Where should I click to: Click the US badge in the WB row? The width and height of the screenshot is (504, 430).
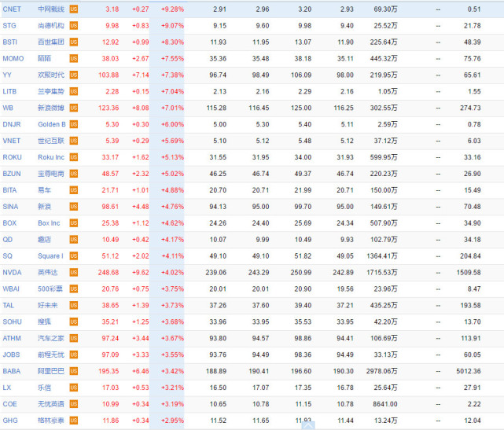74,108
